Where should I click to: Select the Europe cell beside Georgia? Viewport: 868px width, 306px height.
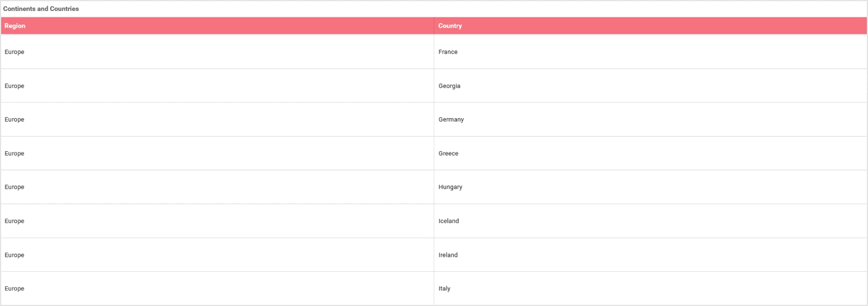[x=15, y=86]
